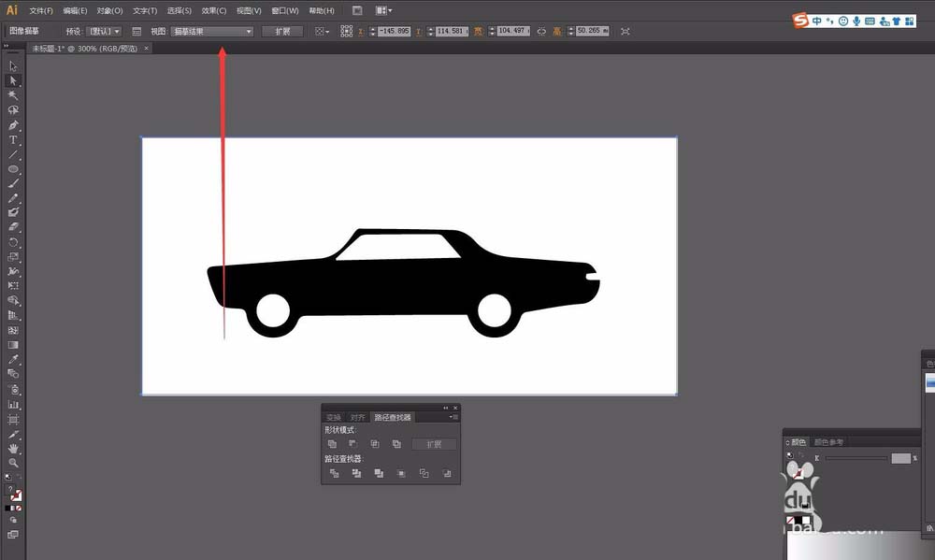Click the Trim pathfinder icon
The width and height of the screenshot is (935, 560).
pos(356,473)
